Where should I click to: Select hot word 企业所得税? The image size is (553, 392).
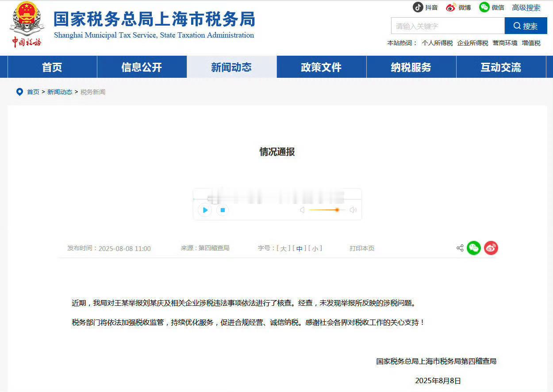(x=472, y=43)
